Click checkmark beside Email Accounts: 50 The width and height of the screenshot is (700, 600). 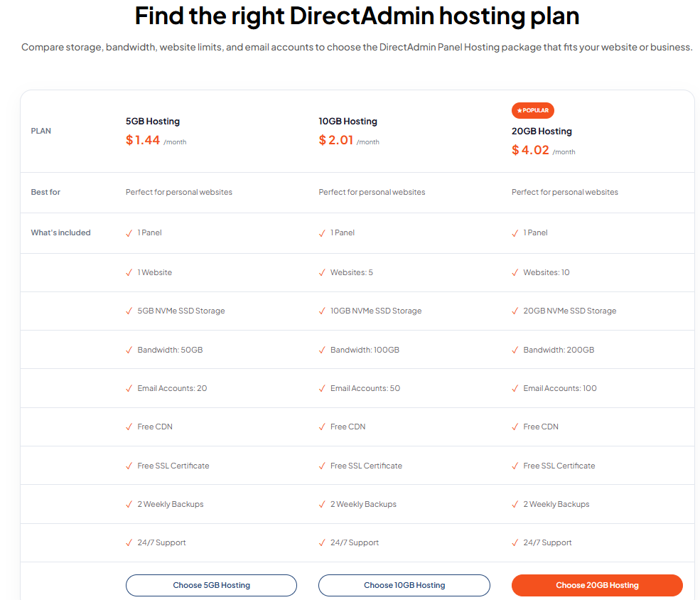click(x=322, y=388)
